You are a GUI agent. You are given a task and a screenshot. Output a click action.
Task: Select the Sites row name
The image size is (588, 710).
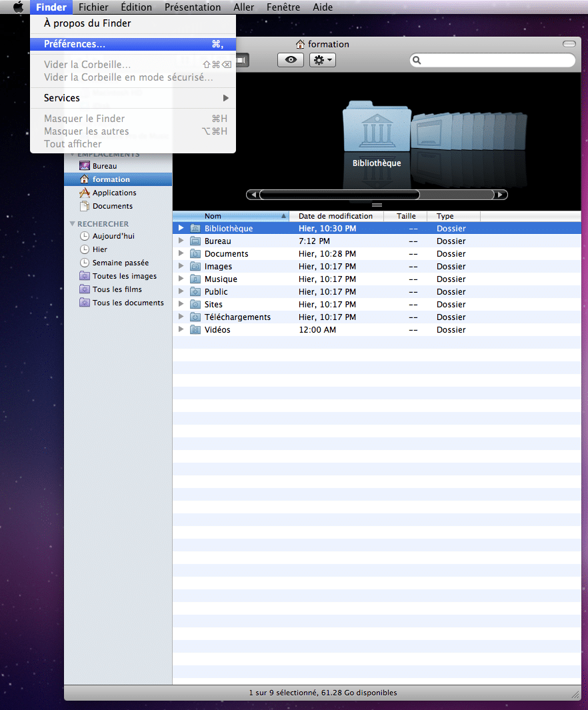pos(213,304)
